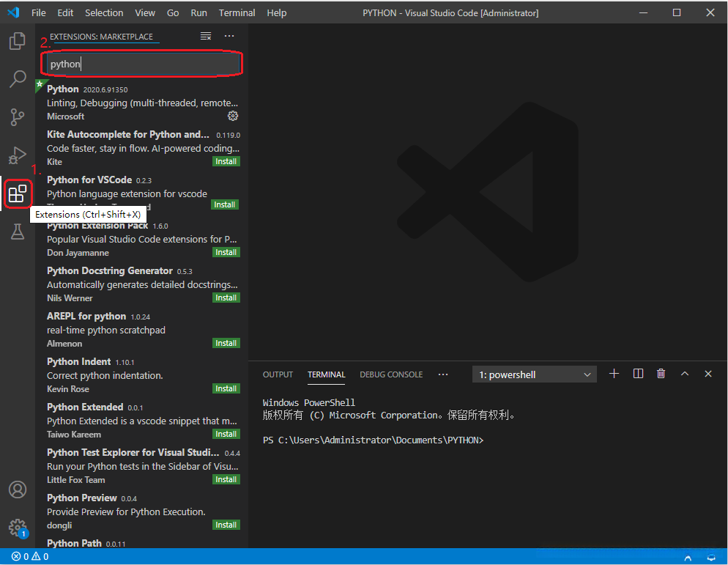Open Extensions panel more actions ellipsis
728x565 pixels.
point(229,37)
